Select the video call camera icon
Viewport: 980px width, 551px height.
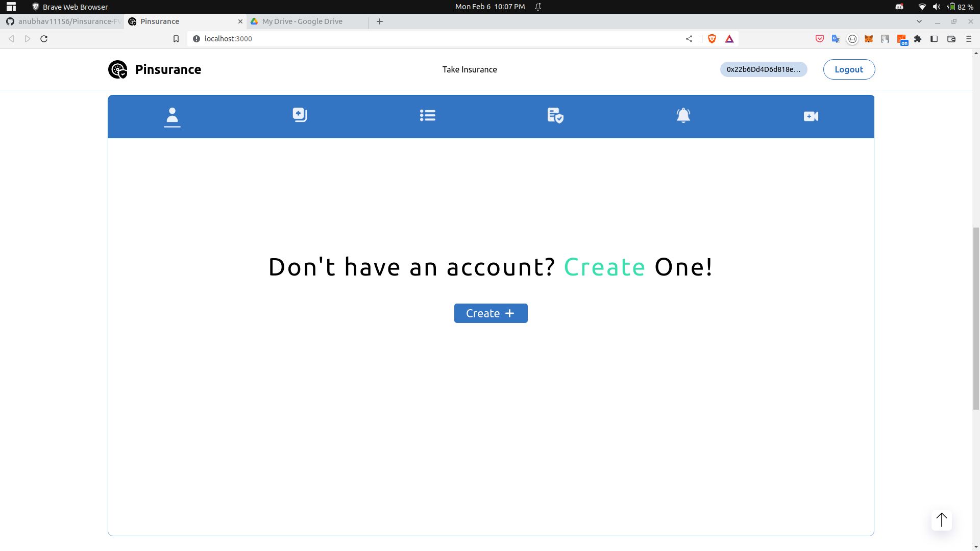pyautogui.click(x=811, y=116)
